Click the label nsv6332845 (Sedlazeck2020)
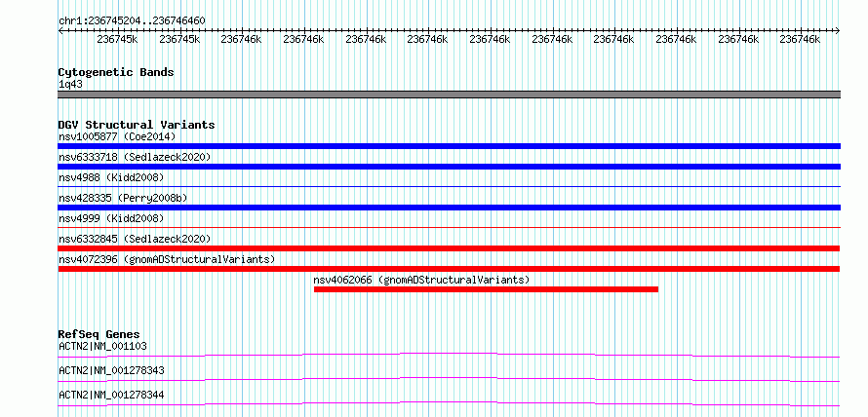 click(135, 239)
